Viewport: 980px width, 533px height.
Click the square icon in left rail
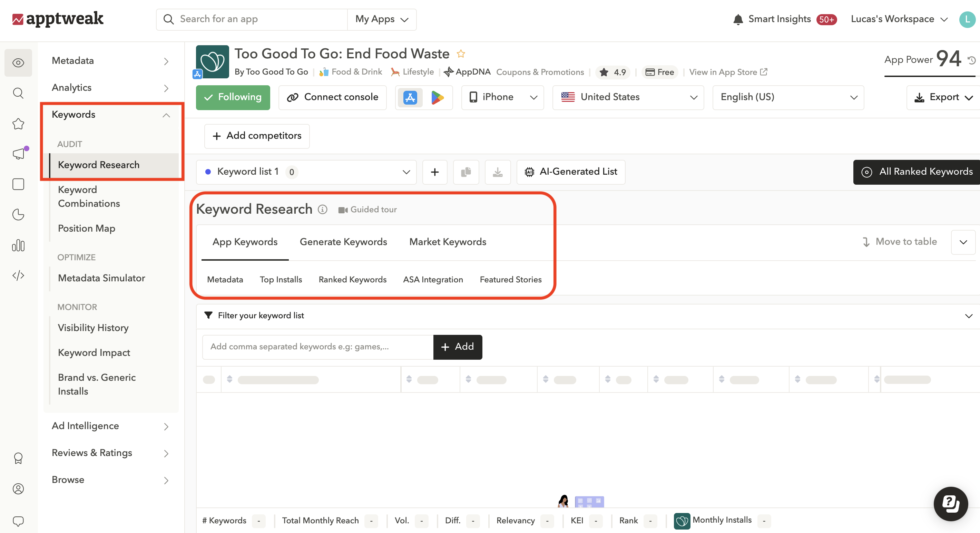coord(18,184)
